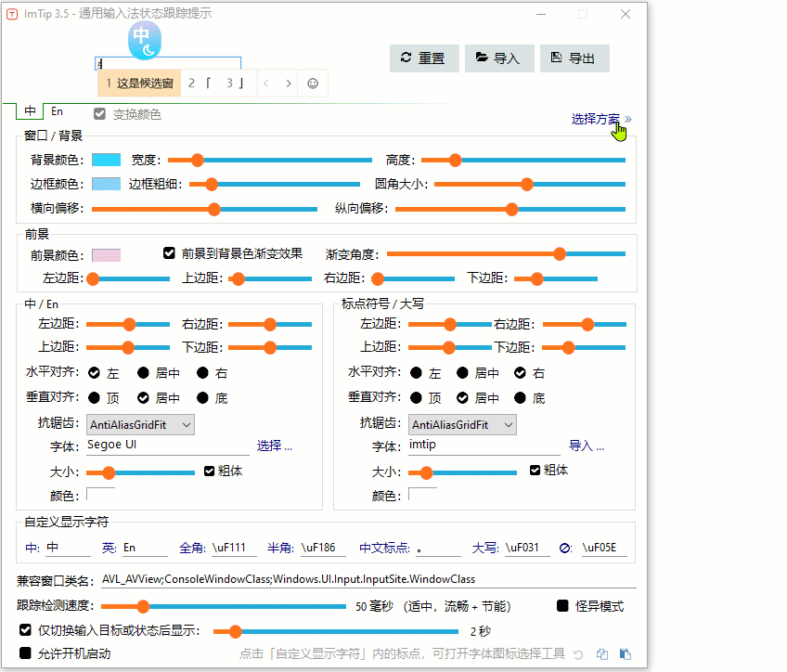Image resolution: width=787 pixels, height=672 pixels.
Task: Click the next page arrow in candidate bar
Action: coord(288,84)
